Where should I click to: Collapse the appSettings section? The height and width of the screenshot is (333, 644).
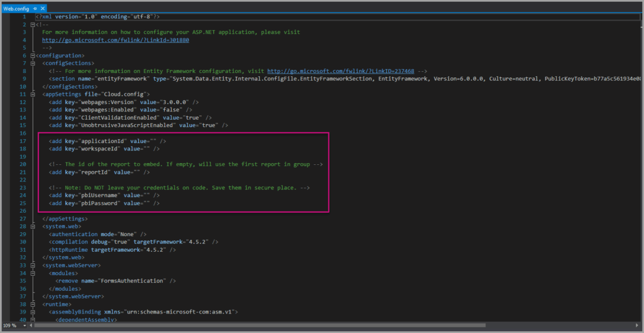(x=33, y=94)
